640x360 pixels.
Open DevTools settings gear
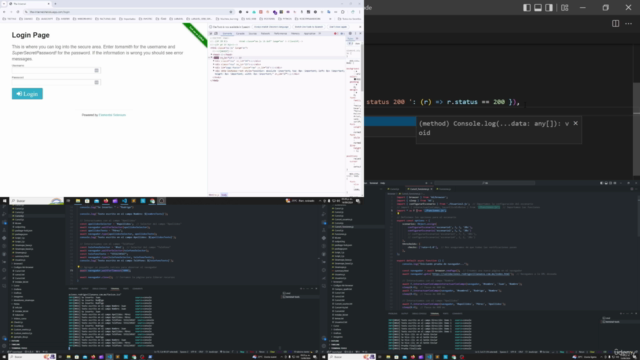[350, 33]
